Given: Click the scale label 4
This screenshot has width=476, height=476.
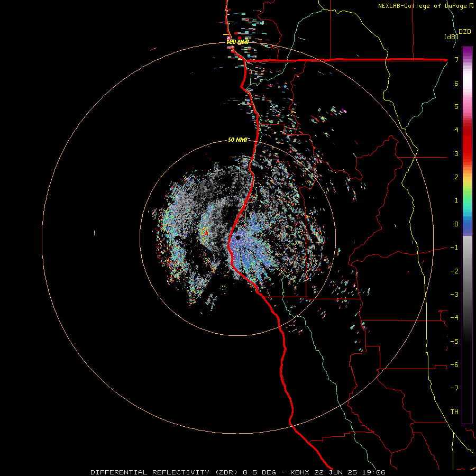Looking at the screenshot, I should pyautogui.click(x=456, y=130).
